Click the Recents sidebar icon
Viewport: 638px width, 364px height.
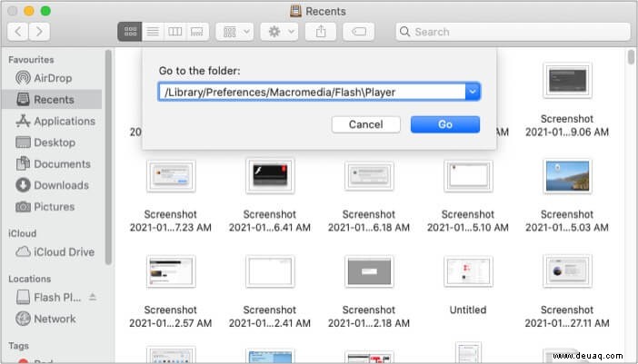(23, 99)
